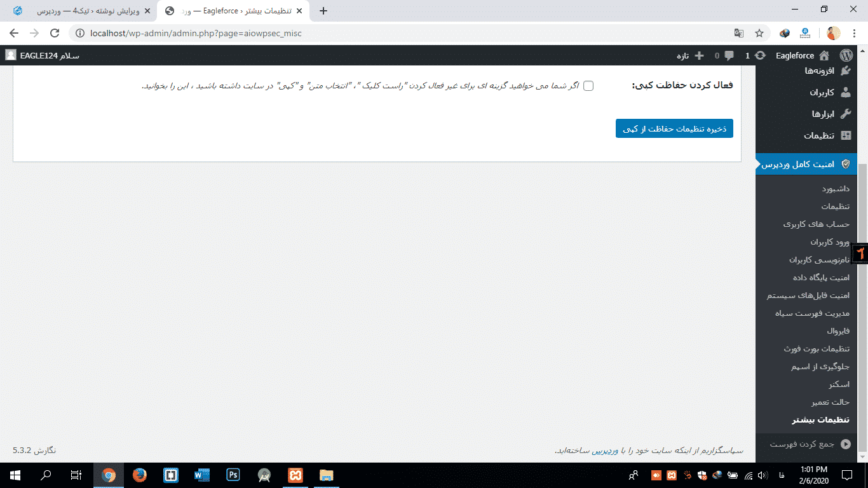Select 'امنیت کامل وردپرس' shield menu item

tap(807, 164)
